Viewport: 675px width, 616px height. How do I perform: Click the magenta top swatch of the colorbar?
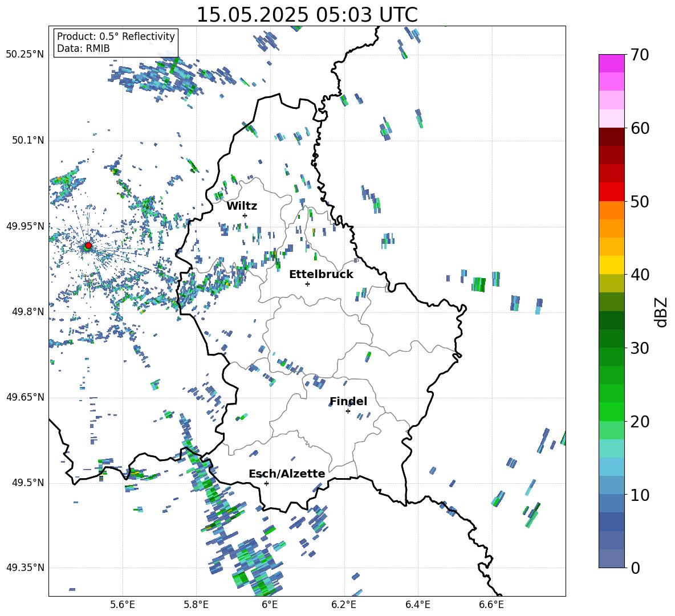click(611, 63)
